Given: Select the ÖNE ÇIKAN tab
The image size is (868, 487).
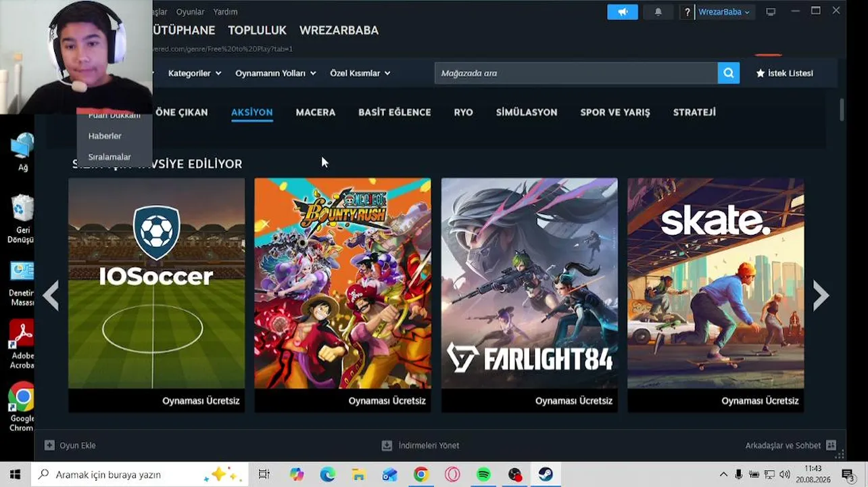Looking at the screenshot, I should pos(182,112).
